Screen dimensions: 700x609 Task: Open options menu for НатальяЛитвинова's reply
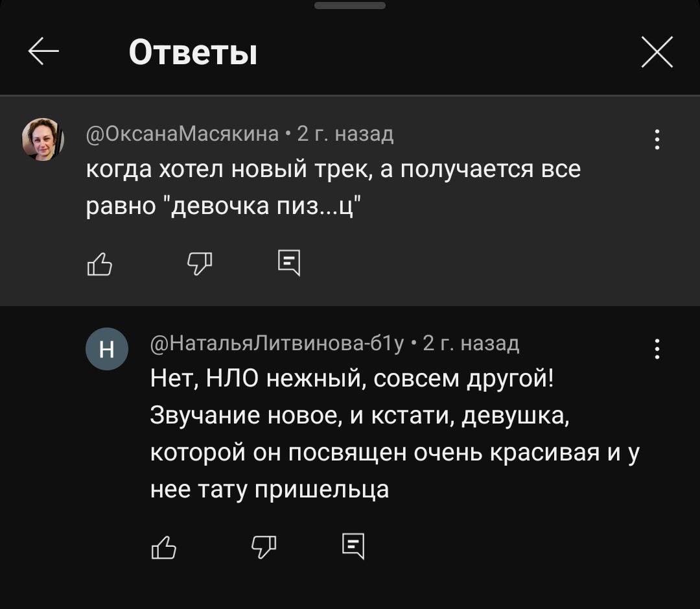[x=657, y=349]
